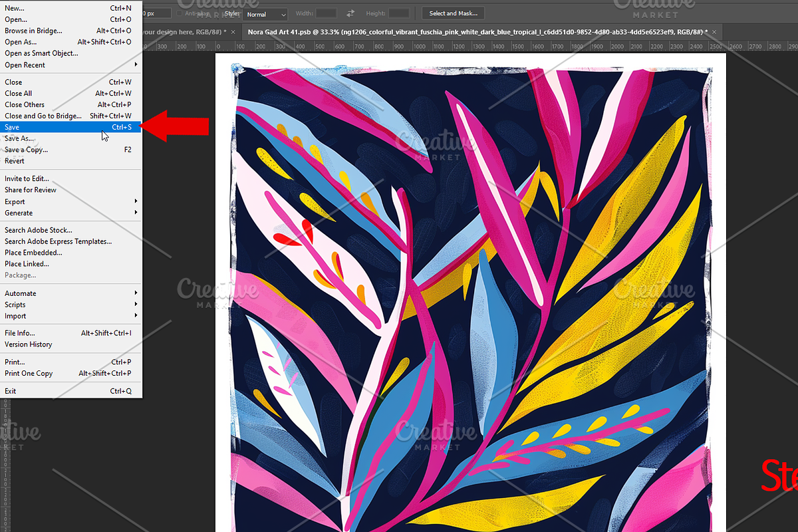Click the swap width and height icon

coord(350,13)
